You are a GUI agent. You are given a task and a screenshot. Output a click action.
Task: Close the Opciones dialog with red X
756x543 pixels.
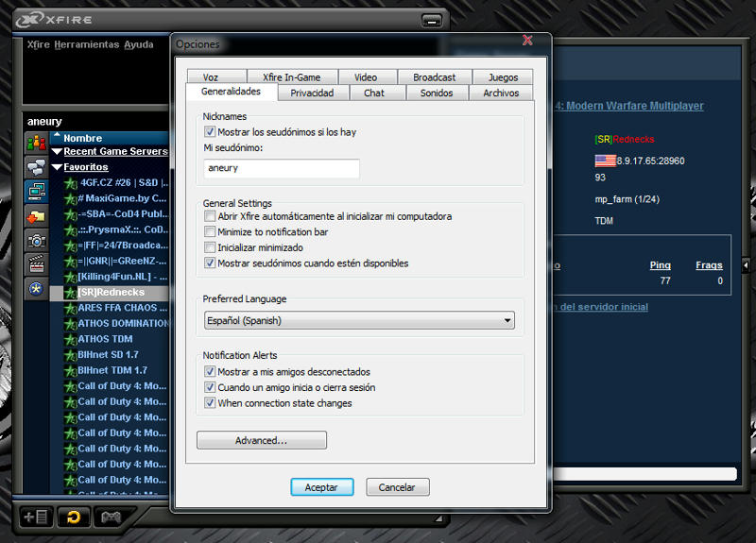(527, 41)
